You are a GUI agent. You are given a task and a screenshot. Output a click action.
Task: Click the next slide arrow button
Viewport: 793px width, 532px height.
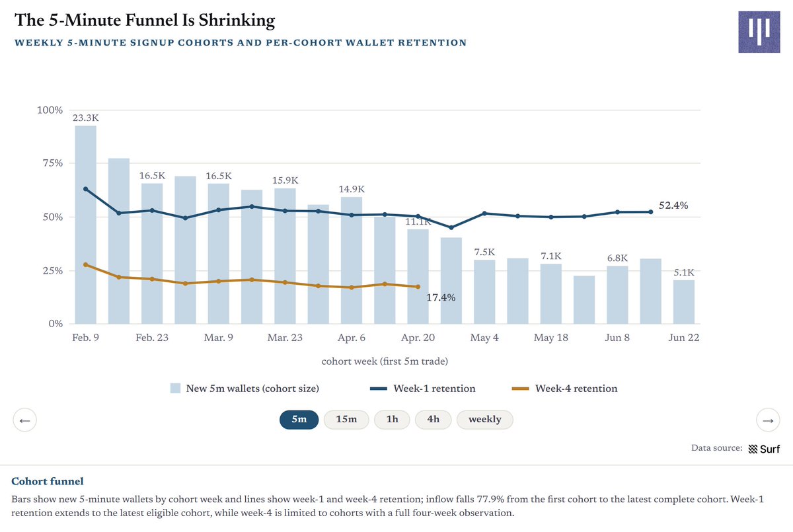click(767, 420)
